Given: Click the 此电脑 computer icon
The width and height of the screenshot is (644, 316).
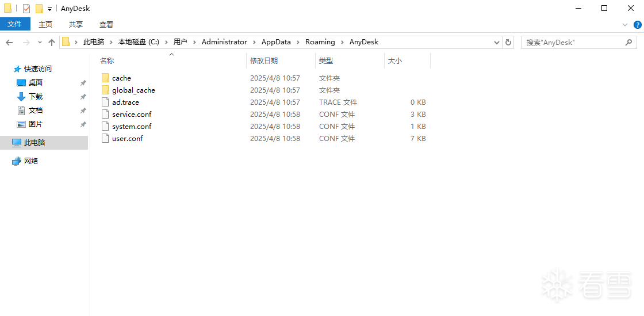Looking at the screenshot, I should tap(17, 143).
